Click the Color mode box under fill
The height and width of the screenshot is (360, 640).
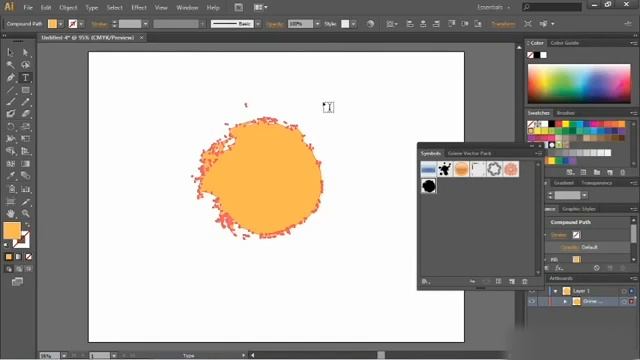point(9,257)
